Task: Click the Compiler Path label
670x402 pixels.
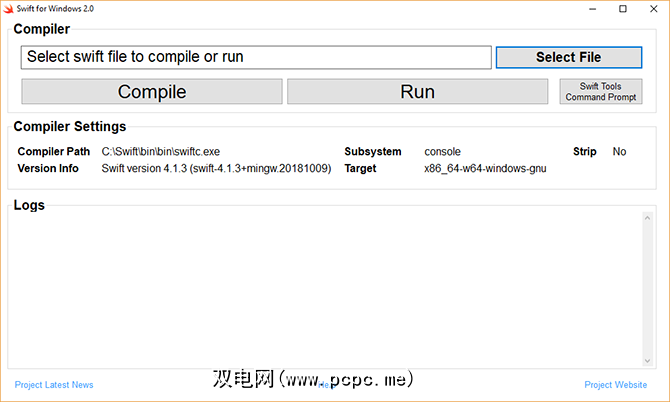Action: coord(53,152)
